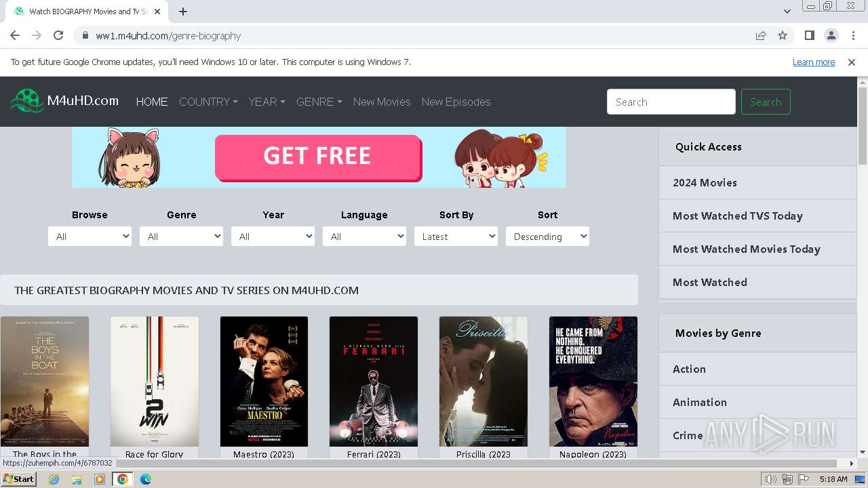Bookmark this page with the star icon
The width and height of the screenshot is (868, 488).
point(783,35)
